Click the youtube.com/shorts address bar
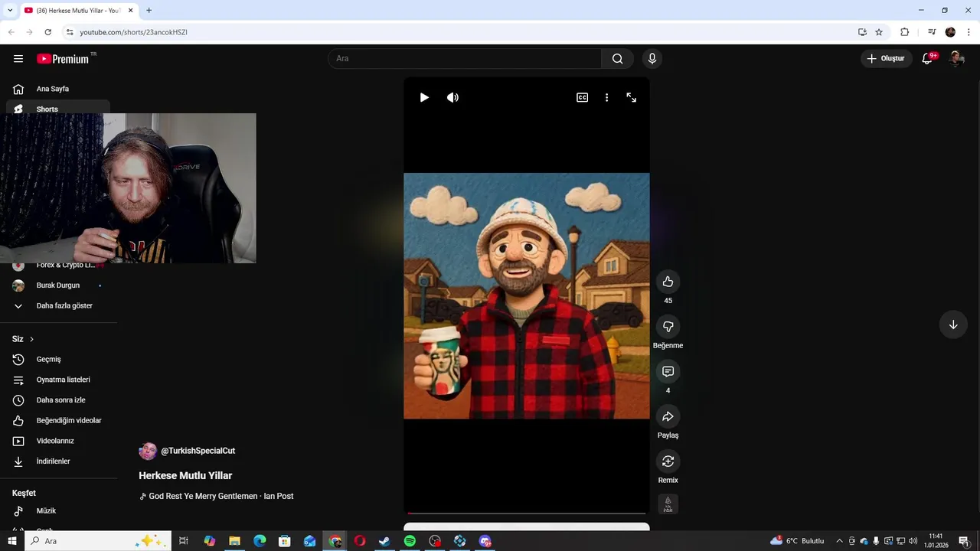The height and width of the screenshot is (551, 980). click(x=459, y=32)
